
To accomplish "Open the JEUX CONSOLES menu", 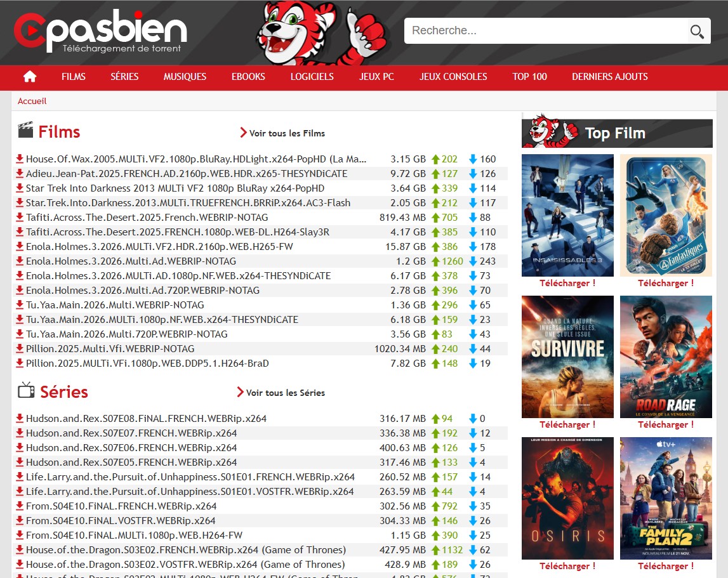I will tap(453, 77).
